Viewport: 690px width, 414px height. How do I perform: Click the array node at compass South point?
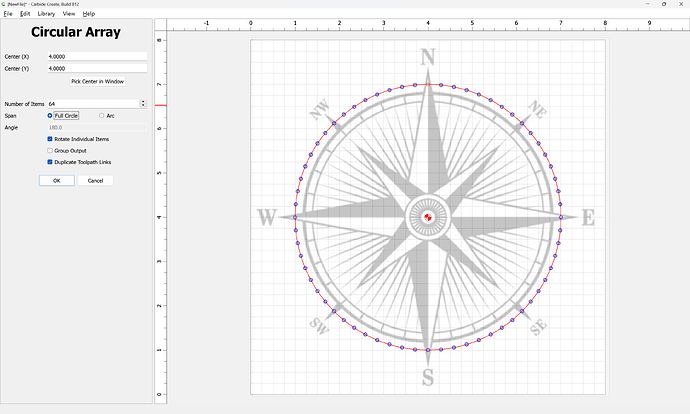428,350
